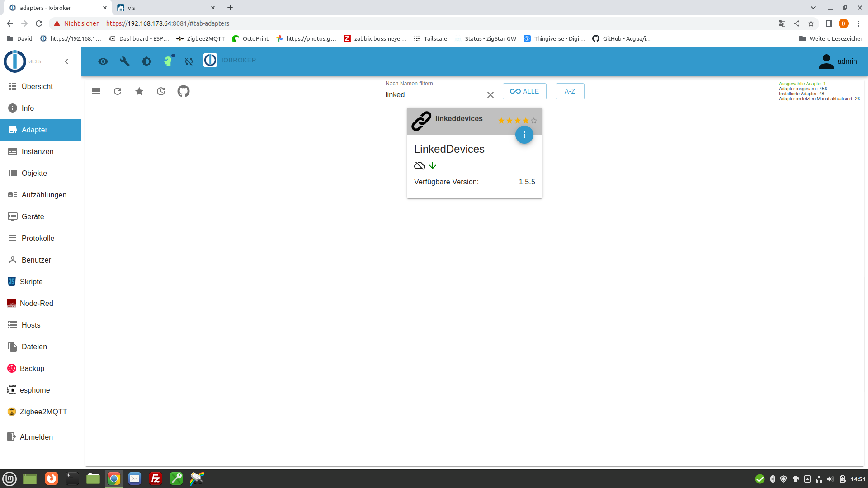
Task: Check for adapter updates icon
Action: click(161, 91)
